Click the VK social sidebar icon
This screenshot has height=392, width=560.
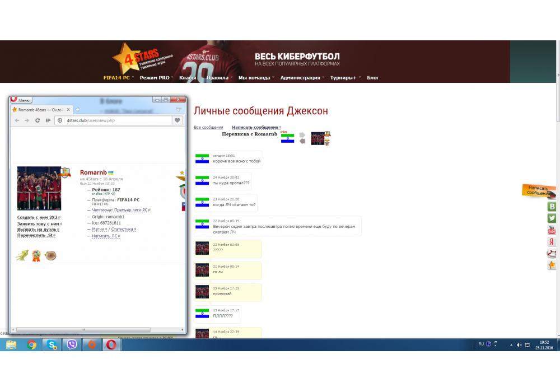click(552, 207)
